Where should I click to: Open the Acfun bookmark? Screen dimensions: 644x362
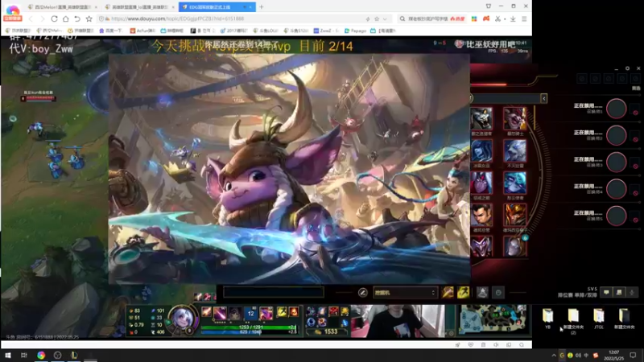142,31
